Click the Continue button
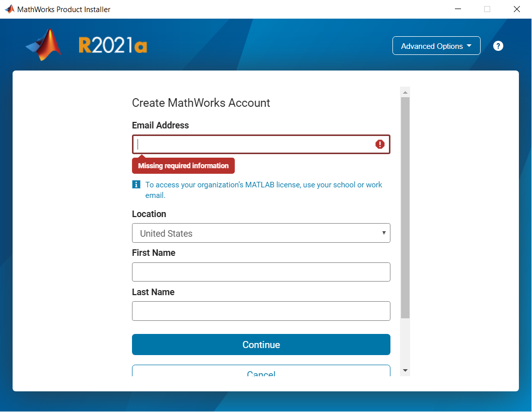Viewport: 532px width, 412px height. coord(261,345)
